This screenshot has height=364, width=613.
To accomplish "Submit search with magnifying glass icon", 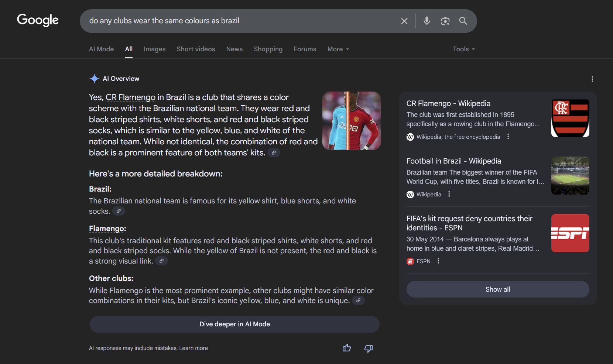I will pos(463,21).
